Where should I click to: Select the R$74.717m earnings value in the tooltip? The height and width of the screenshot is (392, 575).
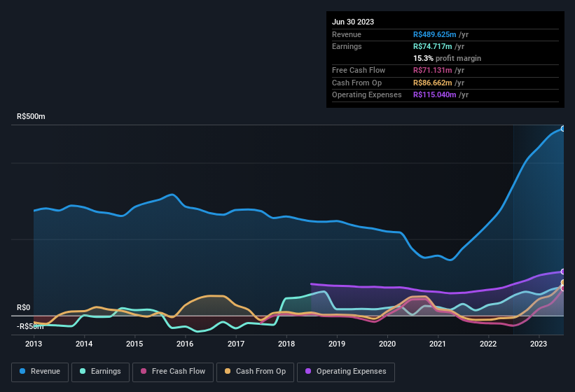(431, 46)
